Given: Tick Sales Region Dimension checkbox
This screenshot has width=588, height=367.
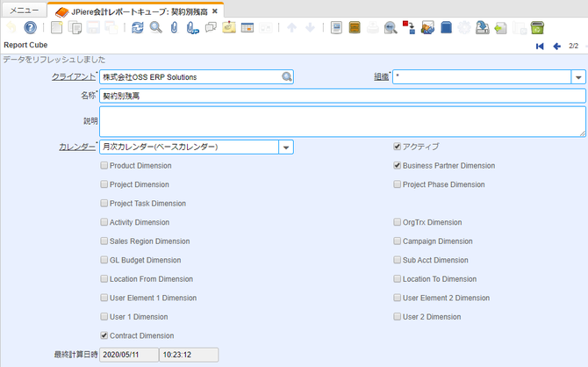Looking at the screenshot, I should click(104, 241).
